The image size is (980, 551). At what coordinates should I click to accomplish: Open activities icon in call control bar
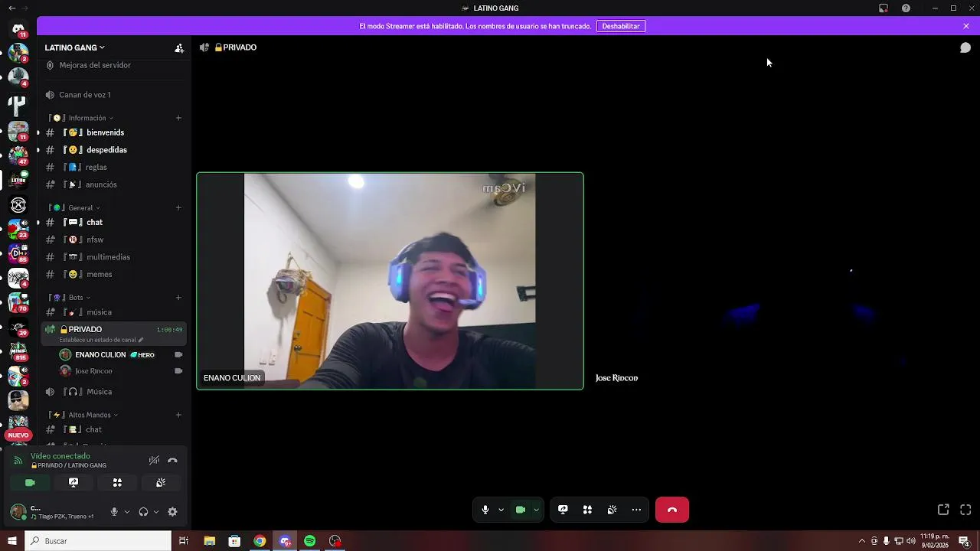(x=587, y=510)
